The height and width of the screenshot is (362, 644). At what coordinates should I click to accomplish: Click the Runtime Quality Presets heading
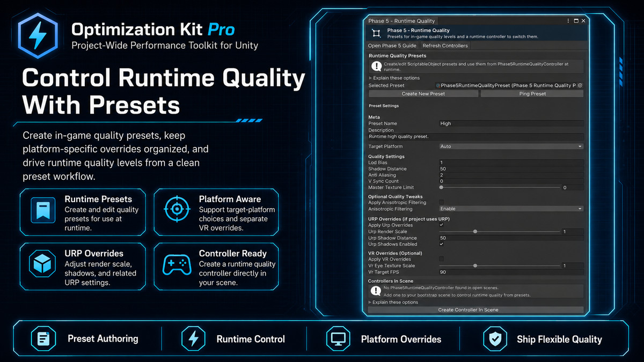[x=398, y=56]
